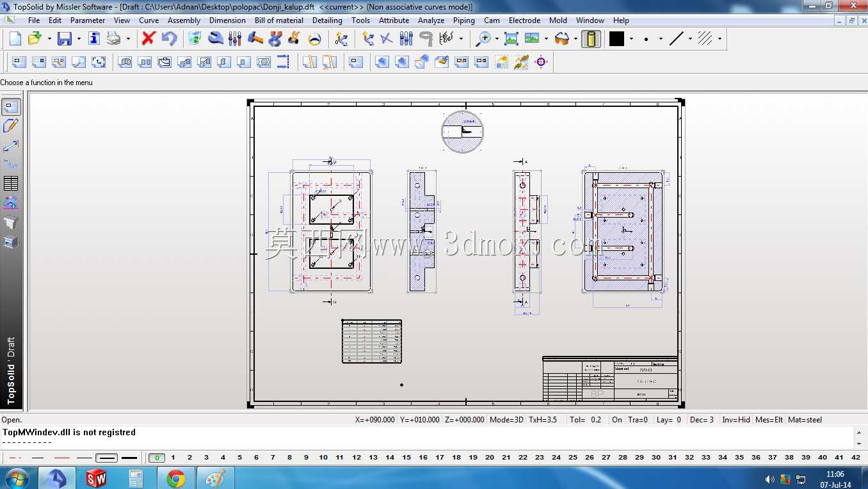The image size is (868, 489).
Task: Open the File menu
Action: point(34,20)
